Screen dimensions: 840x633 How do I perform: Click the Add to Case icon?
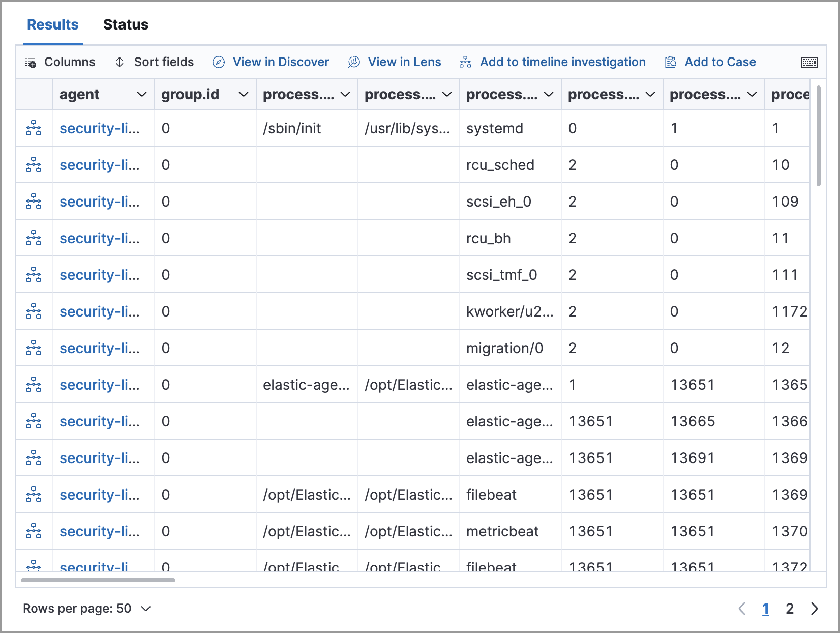click(x=670, y=62)
